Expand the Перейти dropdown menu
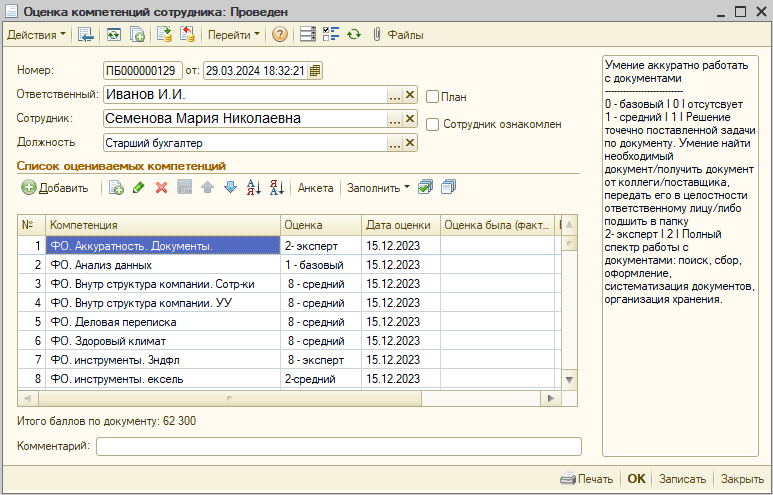Image resolution: width=773 pixels, height=495 pixels. (234, 35)
